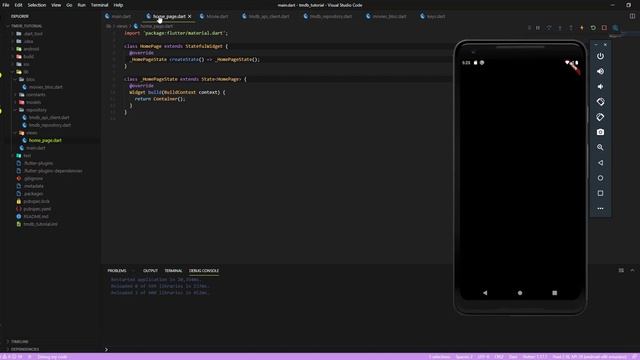Raise emulator volume with the volume up icon

[x=600, y=71]
